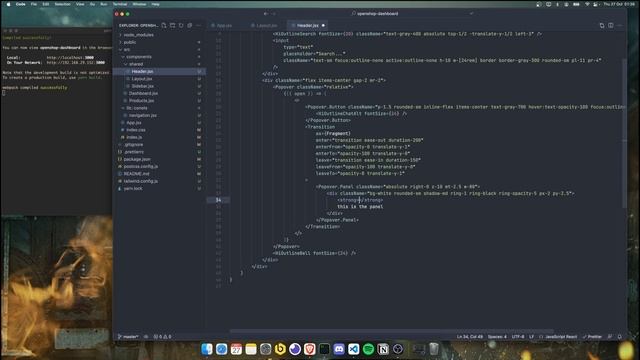Open Sidebar.jsx in the file tree

159,86
